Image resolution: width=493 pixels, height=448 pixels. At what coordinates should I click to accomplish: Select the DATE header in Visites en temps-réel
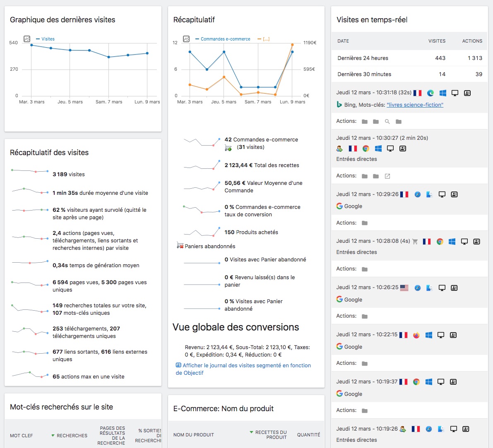343,41
